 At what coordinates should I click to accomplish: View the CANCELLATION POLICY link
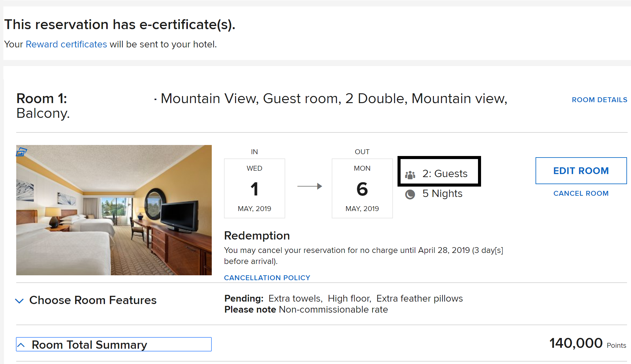tap(267, 278)
